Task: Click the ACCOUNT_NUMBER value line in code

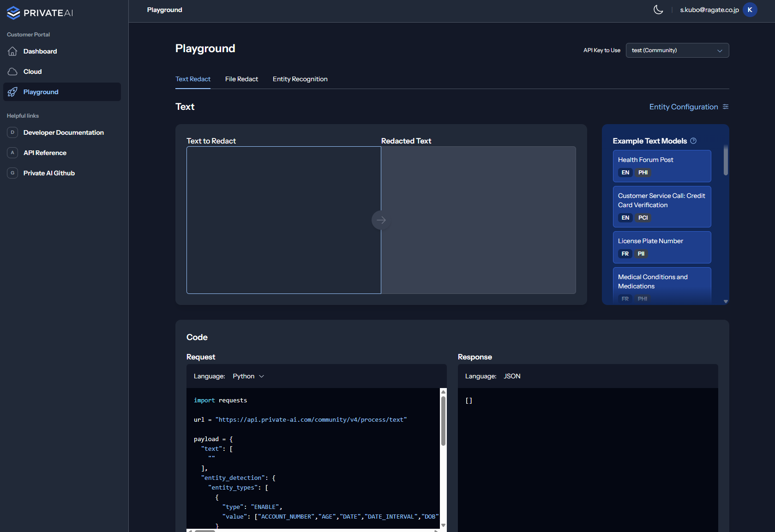Action: click(x=330, y=516)
